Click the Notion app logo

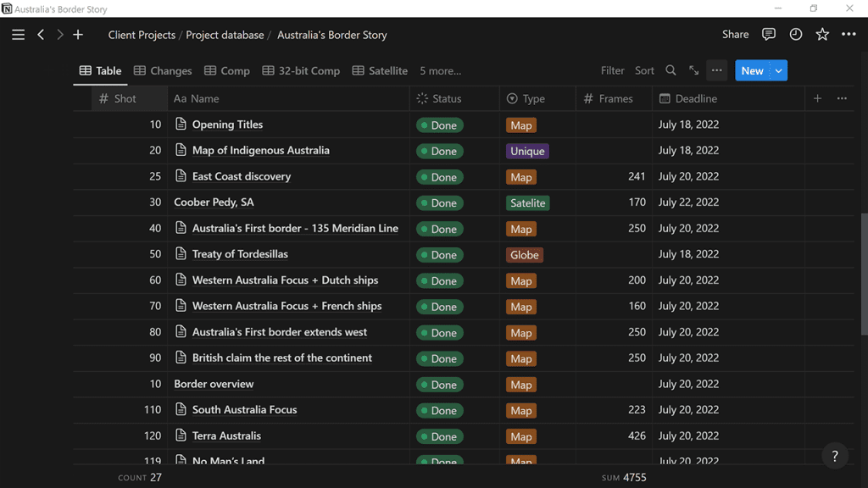coord(7,8)
